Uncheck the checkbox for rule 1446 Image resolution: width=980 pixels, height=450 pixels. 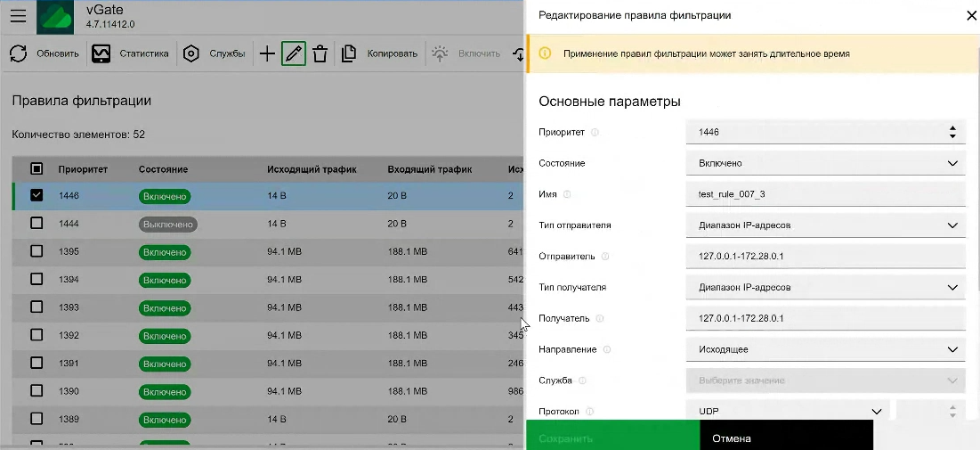click(36, 196)
